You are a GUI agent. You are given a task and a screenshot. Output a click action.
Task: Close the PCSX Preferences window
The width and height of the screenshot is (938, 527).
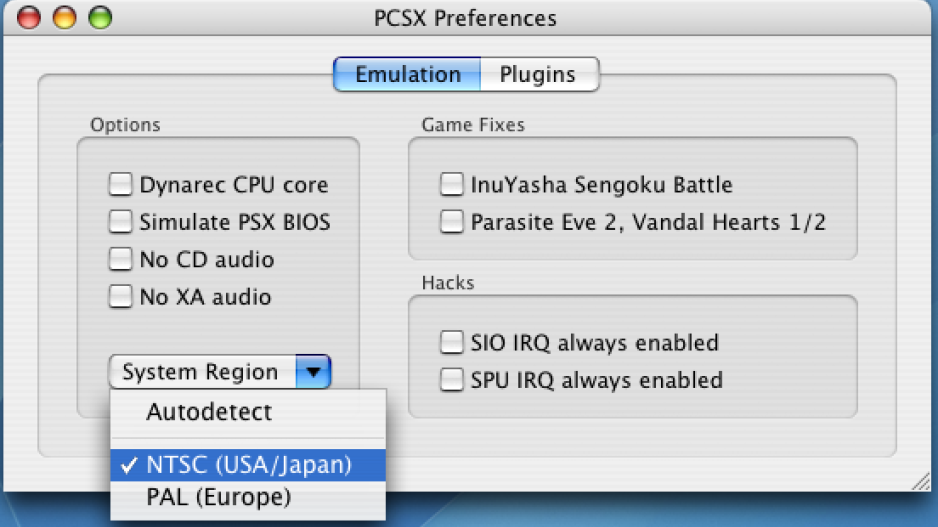pos(29,17)
